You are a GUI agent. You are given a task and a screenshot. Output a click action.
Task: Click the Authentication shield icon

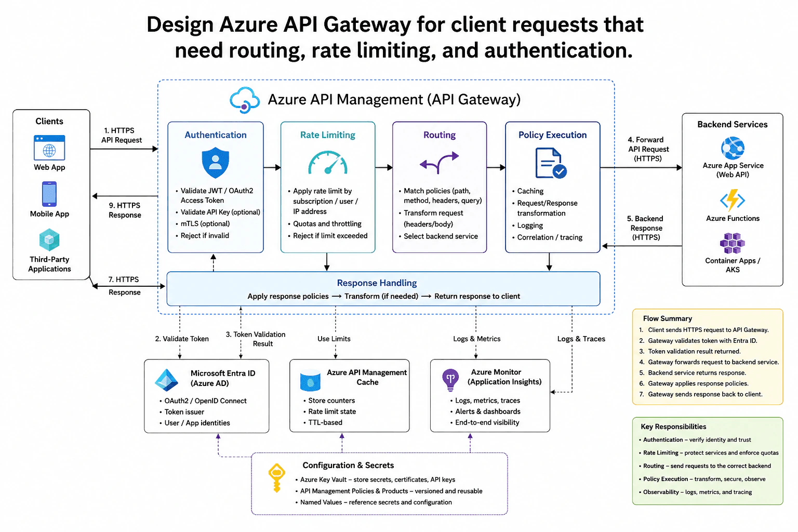click(x=215, y=163)
